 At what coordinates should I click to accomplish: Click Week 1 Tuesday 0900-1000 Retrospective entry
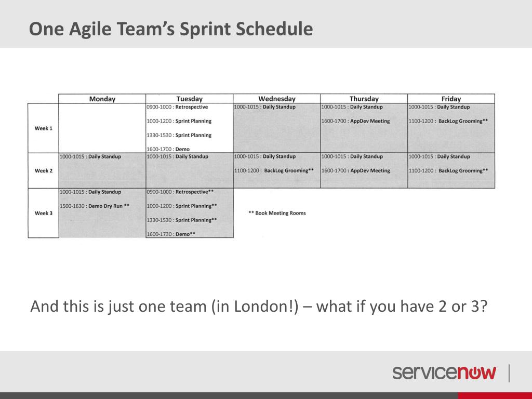click(178, 107)
